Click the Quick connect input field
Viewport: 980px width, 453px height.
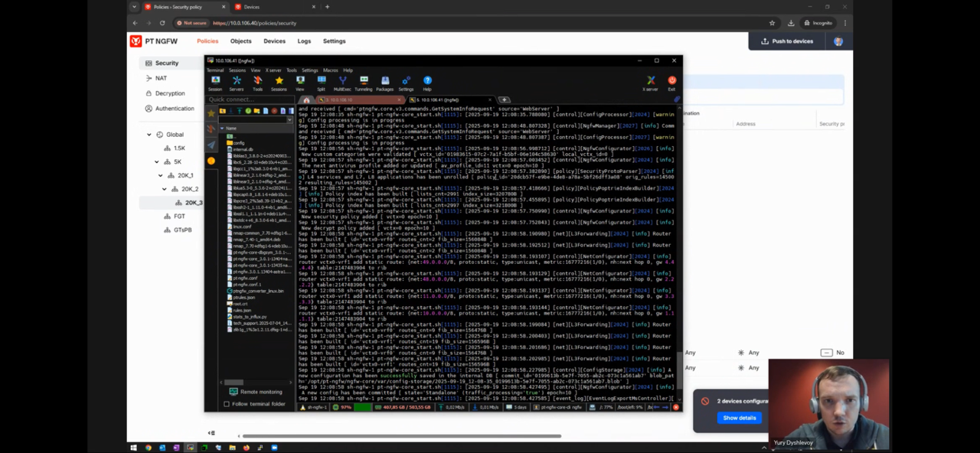point(250,99)
